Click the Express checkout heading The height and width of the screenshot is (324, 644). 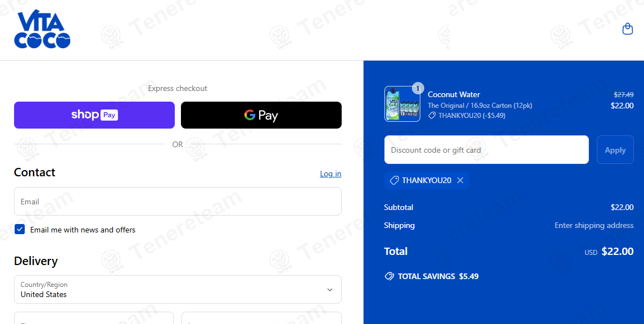click(178, 88)
